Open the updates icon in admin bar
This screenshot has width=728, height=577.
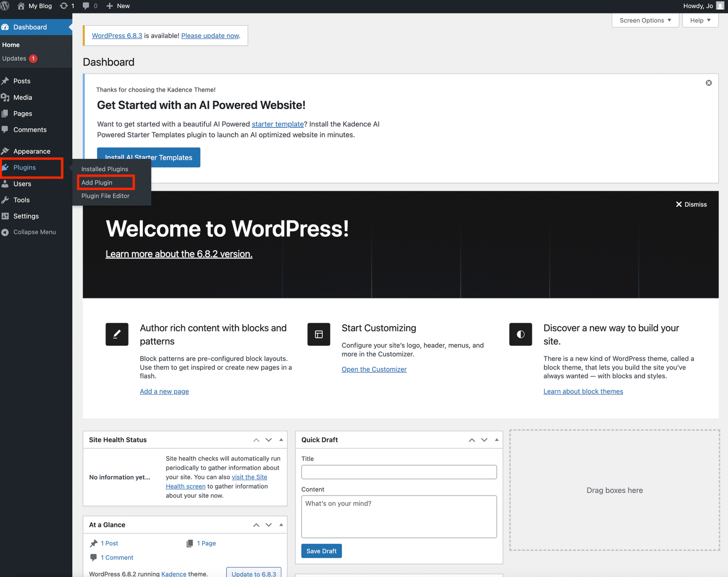pos(64,6)
